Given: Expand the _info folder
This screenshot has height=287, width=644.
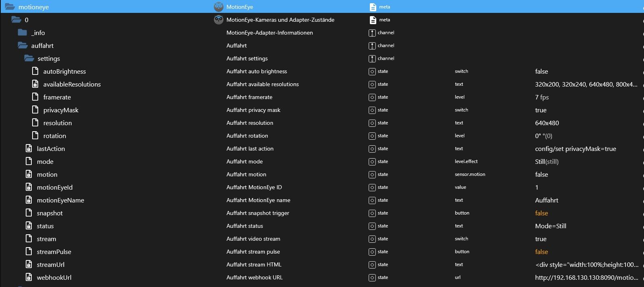Looking at the screenshot, I should pyautogui.click(x=23, y=33).
